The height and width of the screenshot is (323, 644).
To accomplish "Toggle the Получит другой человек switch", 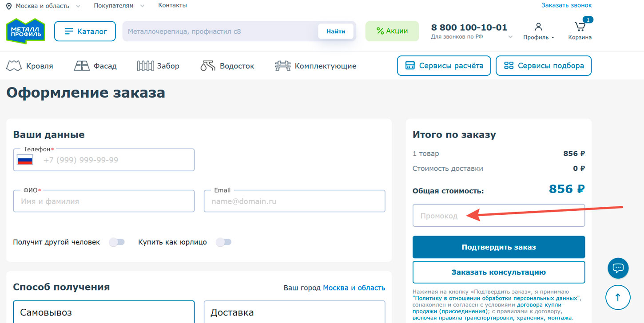I will 117,242.
